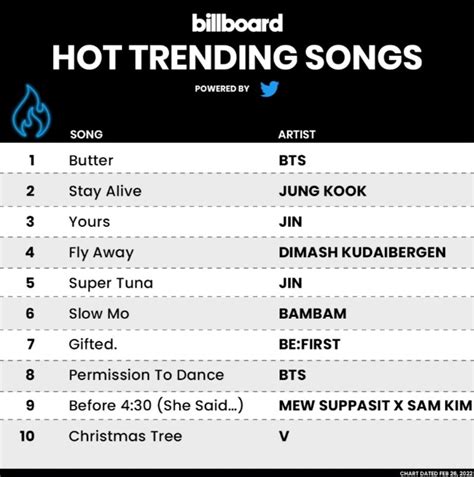The width and height of the screenshot is (474, 477).
Task: Open the song Yours
Action: (x=89, y=222)
